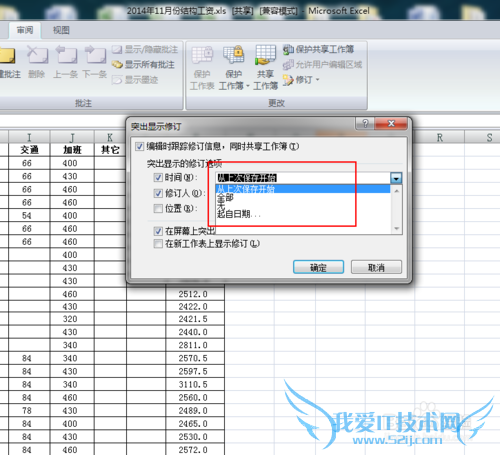Go to next comment (下一条)
500x455 pixels.
click(95, 62)
